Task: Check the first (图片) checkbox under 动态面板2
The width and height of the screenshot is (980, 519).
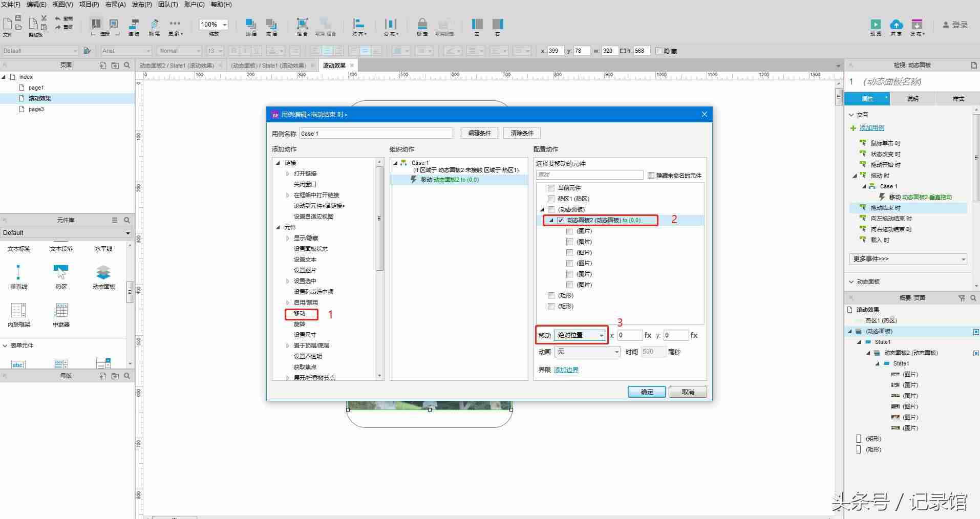Action: pyautogui.click(x=569, y=231)
